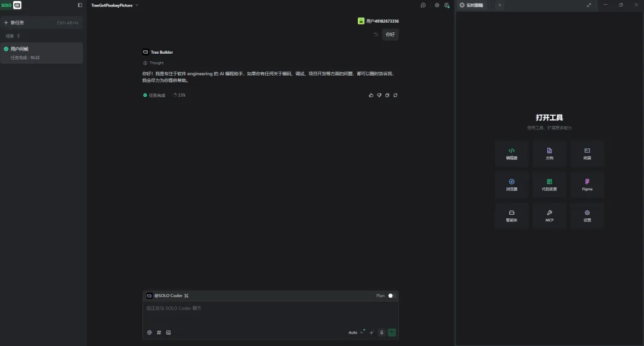Click the 打开工具 heading

[549, 118]
